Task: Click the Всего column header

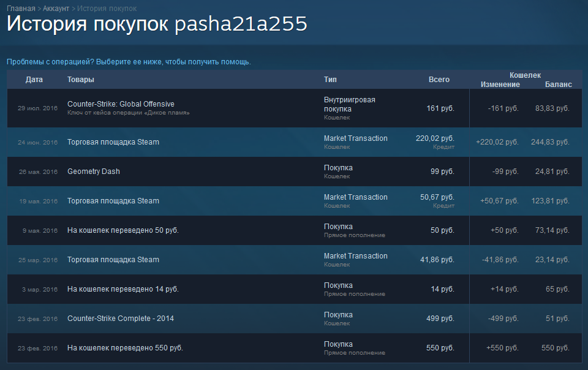Action: [439, 80]
